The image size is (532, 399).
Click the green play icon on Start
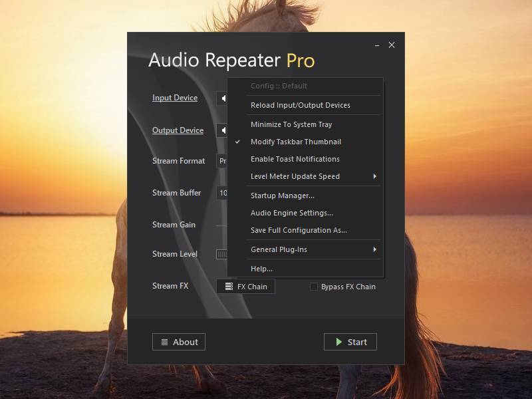tap(338, 342)
